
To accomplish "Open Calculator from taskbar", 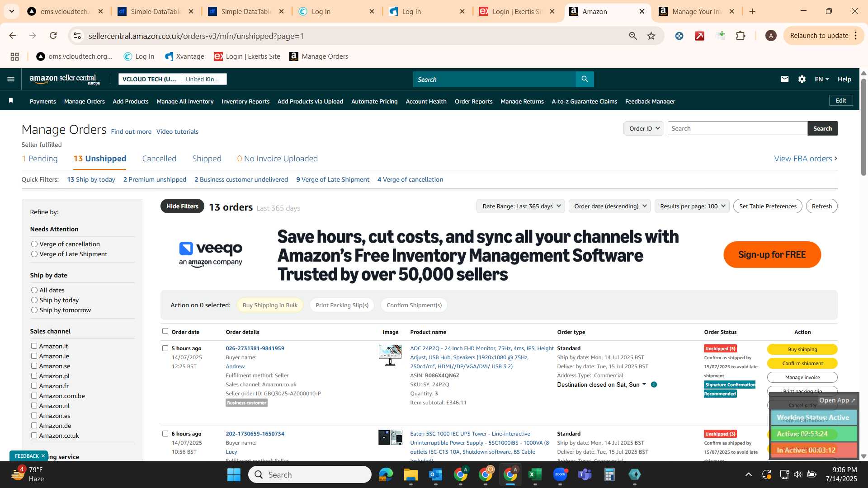I will pos(609,474).
